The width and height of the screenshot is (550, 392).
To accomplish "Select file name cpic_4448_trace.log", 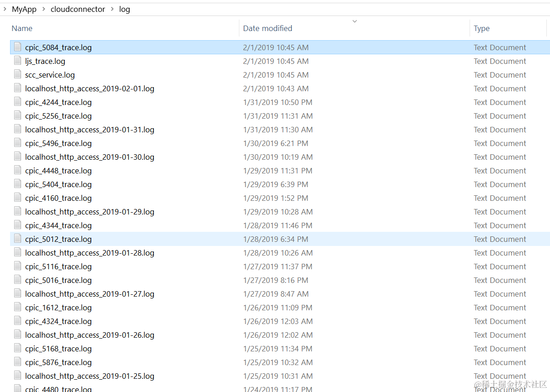I will click(58, 171).
